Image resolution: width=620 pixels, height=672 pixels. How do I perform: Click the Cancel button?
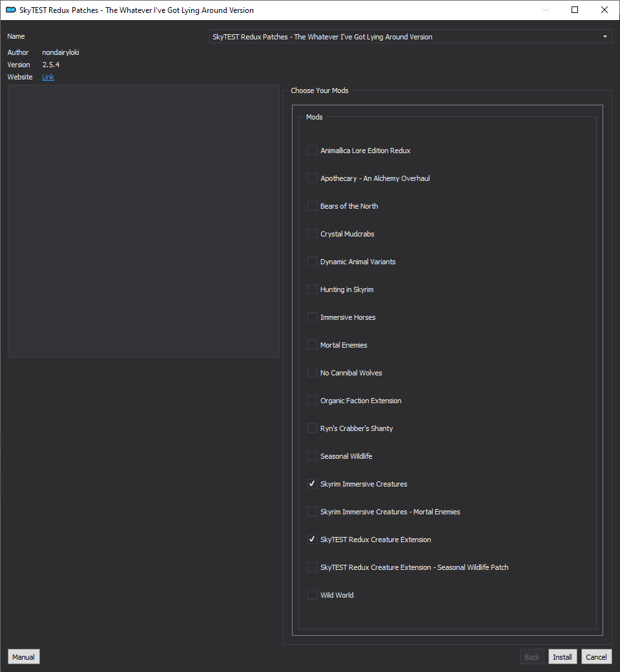[x=596, y=657]
